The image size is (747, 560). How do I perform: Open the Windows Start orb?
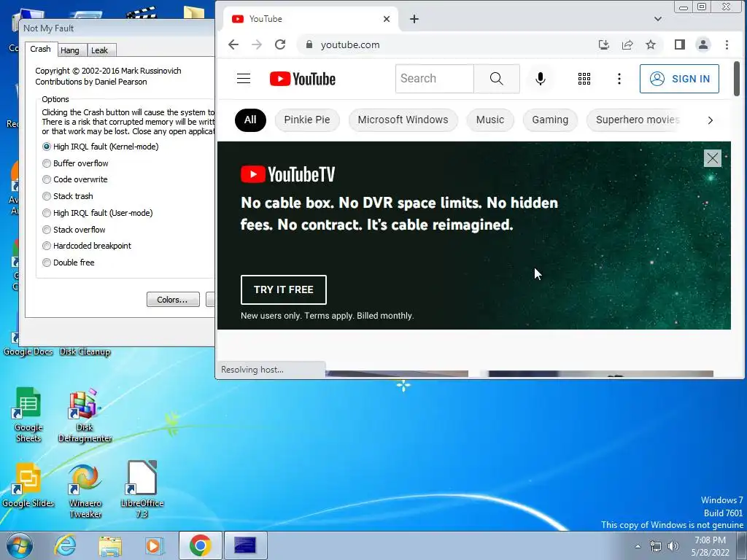20,545
